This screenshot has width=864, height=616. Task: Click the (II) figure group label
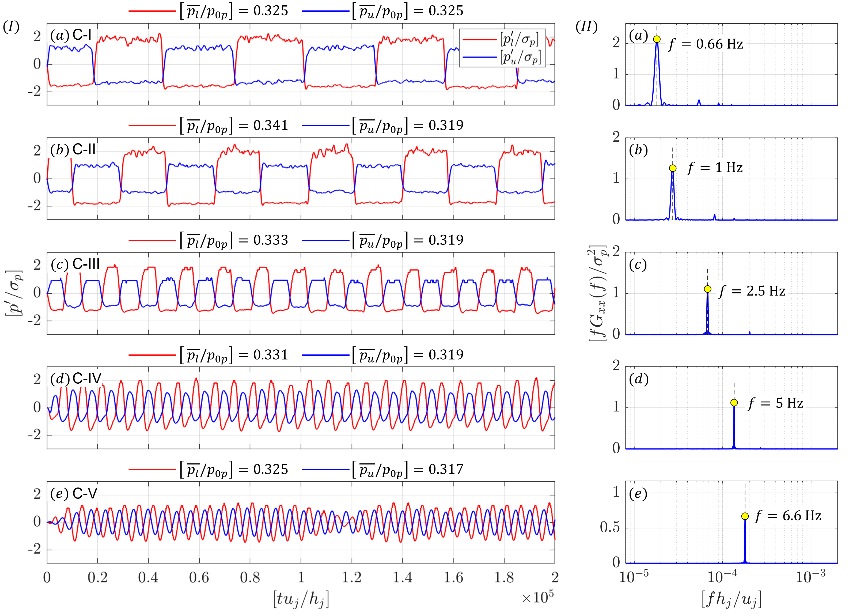[587, 27]
